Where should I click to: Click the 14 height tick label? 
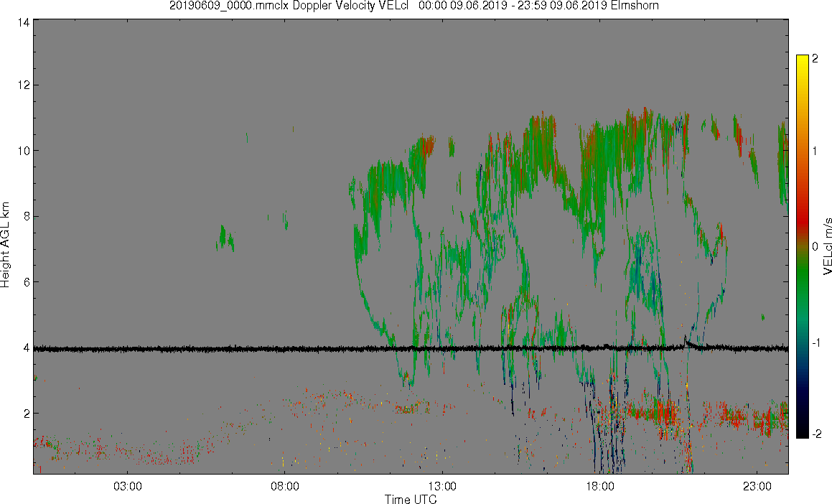tap(23, 22)
